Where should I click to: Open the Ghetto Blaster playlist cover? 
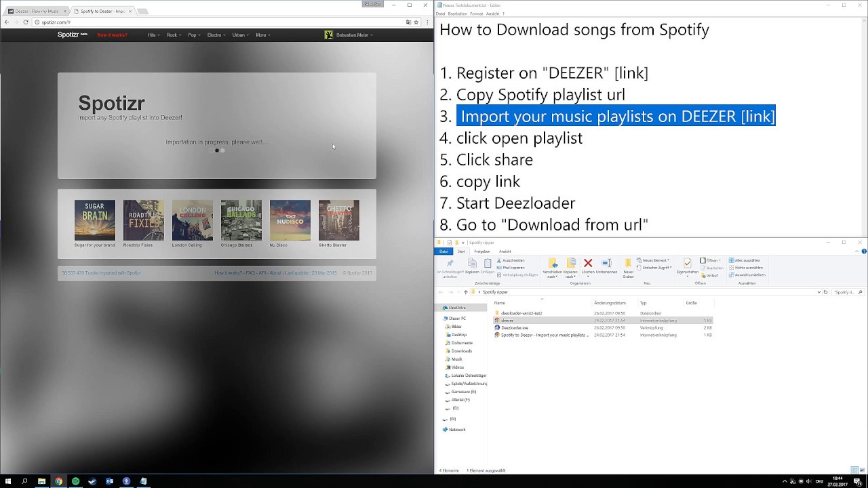click(x=339, y=220)
